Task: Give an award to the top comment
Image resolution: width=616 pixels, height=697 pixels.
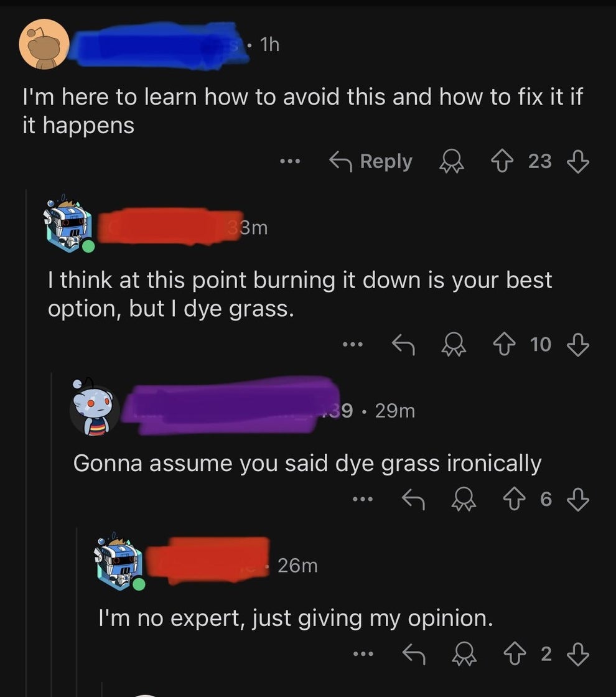Action: [451, 162]
